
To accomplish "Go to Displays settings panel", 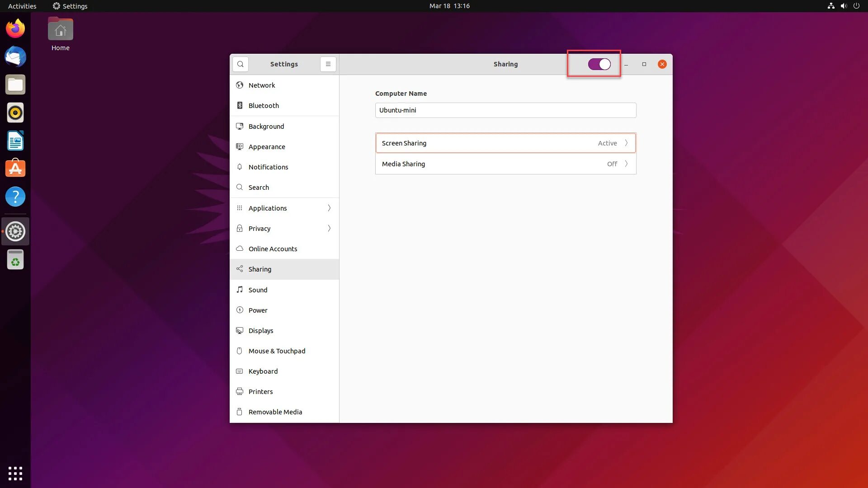I will click(x=261, y=330).
